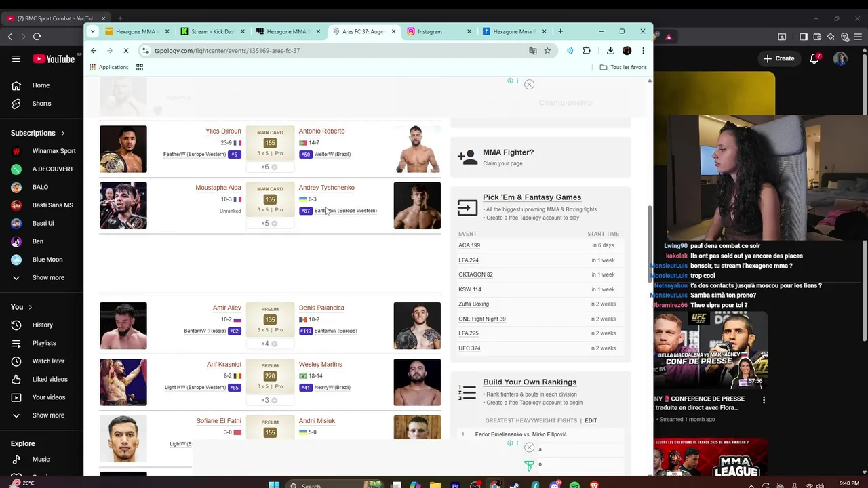Open YouTube notifications bell
Image resolution: width=868 pixels, height=488 pixels.
click(815, 58)
